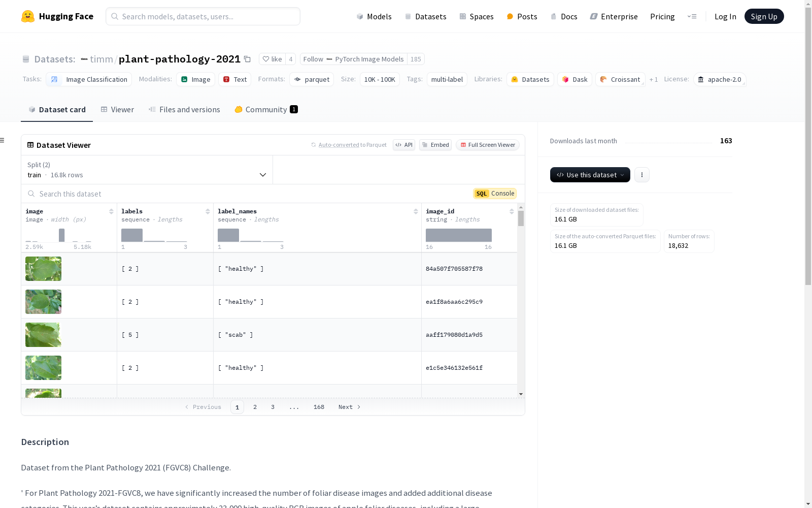The image size is (812, 508).
Task: Go to page 3 of the table
Action: 273,407
